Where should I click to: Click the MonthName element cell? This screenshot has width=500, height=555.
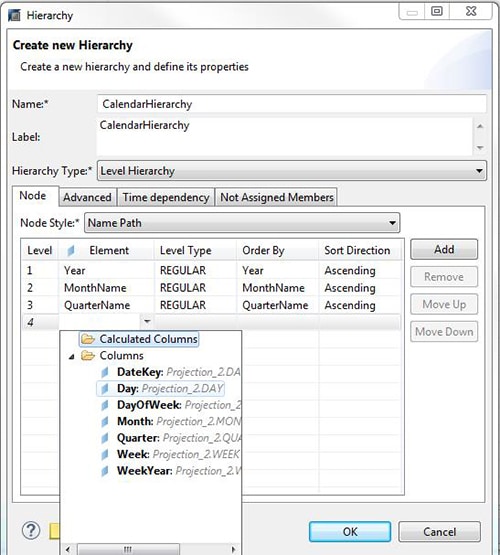[x=106, y=288]
